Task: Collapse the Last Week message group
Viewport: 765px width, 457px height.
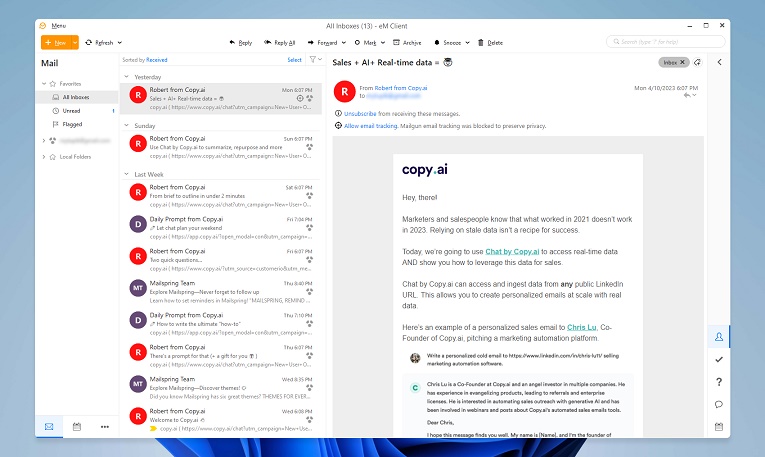Action: [126, 174]
